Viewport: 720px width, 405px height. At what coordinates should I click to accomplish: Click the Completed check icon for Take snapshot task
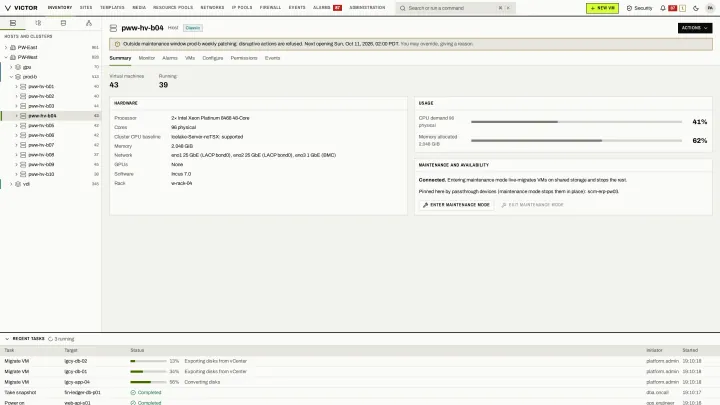click(133, 393)
